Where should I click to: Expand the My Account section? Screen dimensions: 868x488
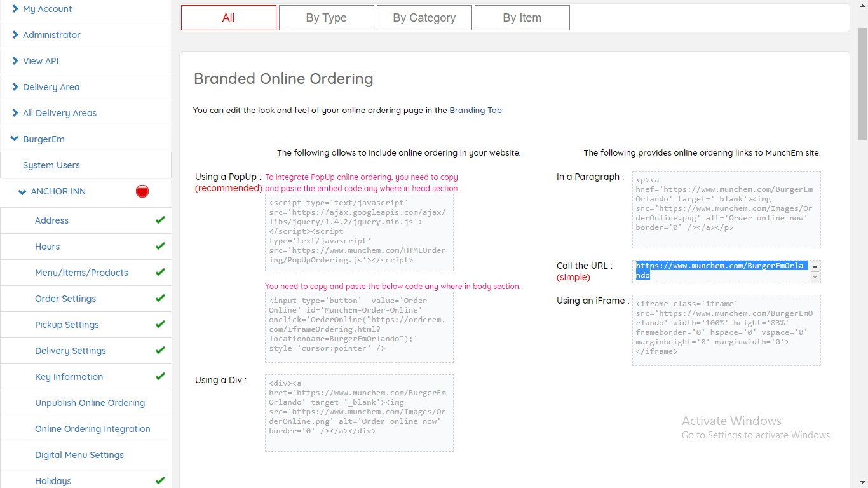click(x=15, y=9)
